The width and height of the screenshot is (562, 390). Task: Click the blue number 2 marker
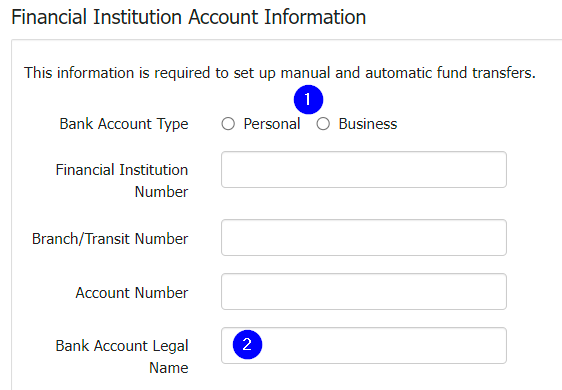click(247, 344)
